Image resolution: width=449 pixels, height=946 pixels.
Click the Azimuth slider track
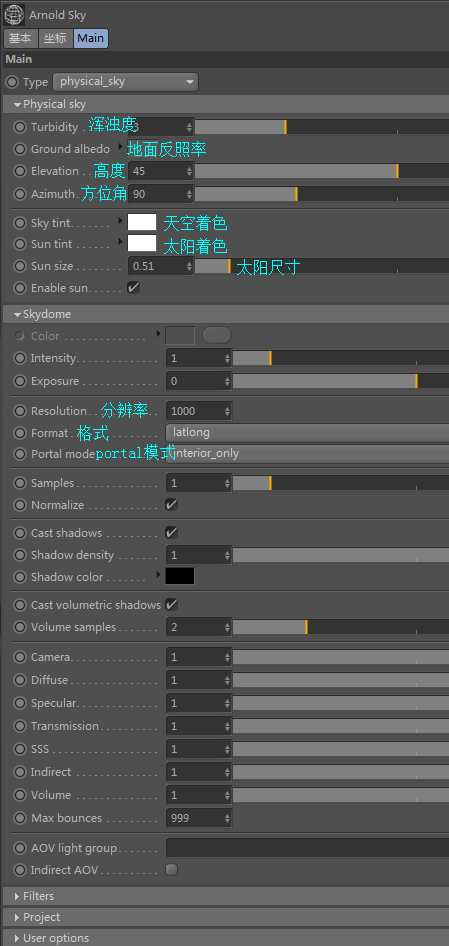click(x=322, y=194)
